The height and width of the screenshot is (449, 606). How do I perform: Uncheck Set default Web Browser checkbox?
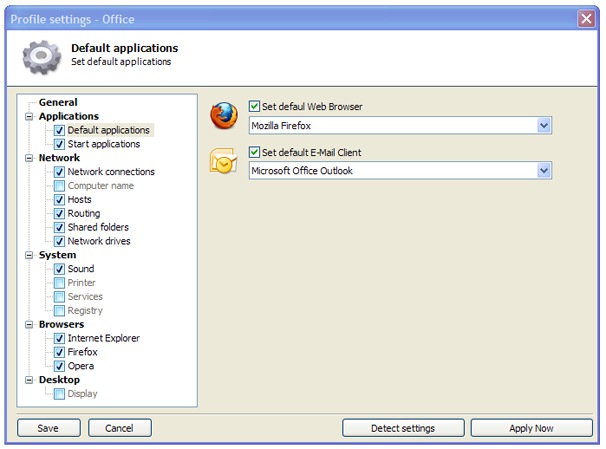click(x=254, y=105)
